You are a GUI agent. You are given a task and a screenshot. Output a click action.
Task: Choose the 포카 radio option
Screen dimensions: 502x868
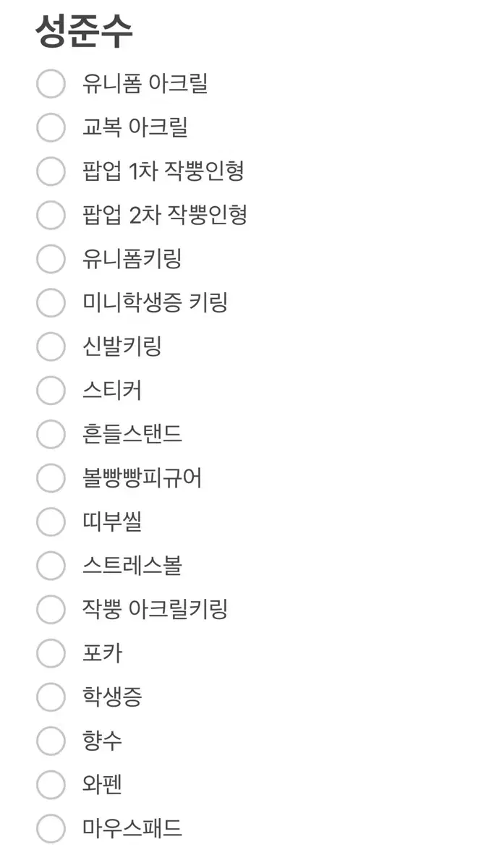point(51,653)
